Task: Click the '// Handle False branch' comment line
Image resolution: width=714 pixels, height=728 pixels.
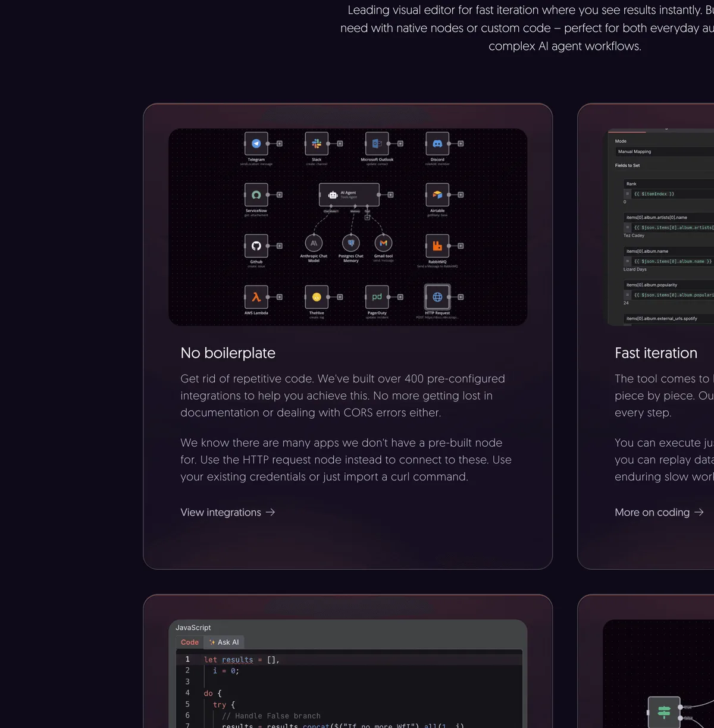Action: click(x=271, y=716)
